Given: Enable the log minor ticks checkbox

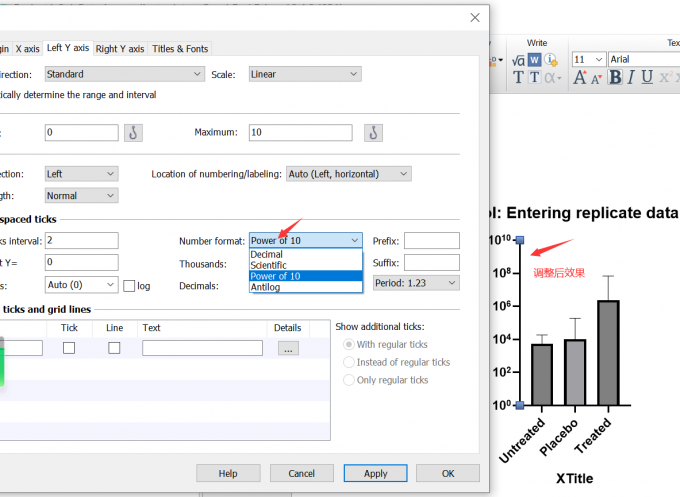Looking at the screenshot, I should [x=130, y=285].
